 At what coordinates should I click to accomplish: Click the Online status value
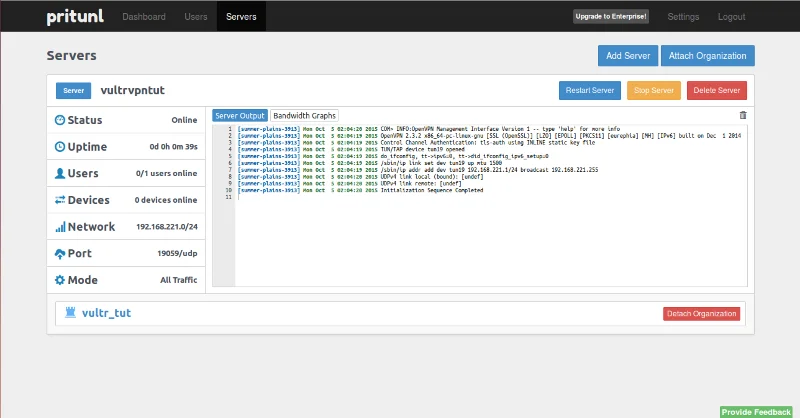point(184,120)
